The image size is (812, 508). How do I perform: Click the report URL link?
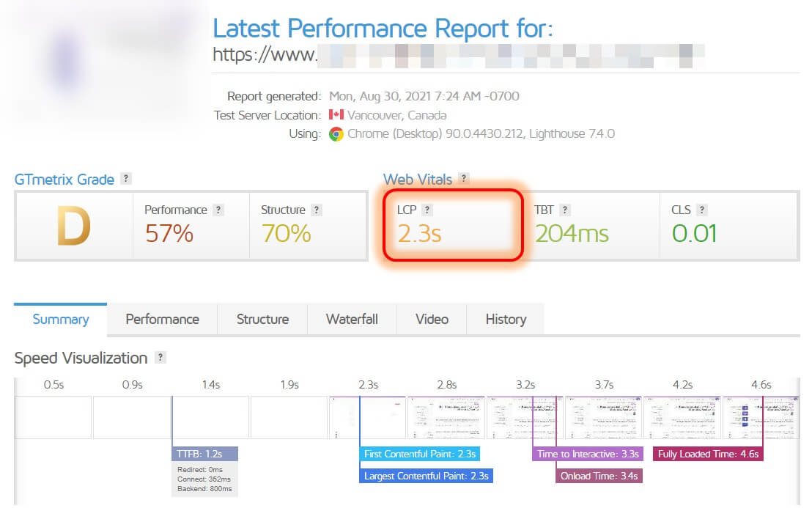pyautogui.click(x=459, y=55)
